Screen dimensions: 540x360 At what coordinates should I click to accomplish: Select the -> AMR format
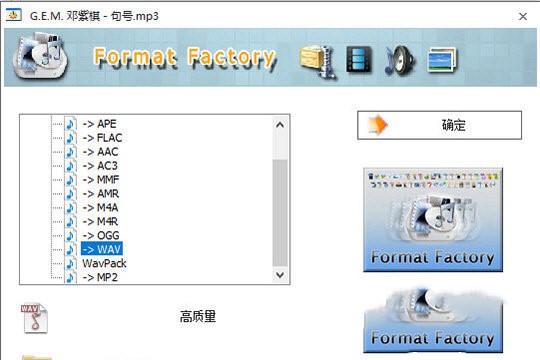click(101, 194)
